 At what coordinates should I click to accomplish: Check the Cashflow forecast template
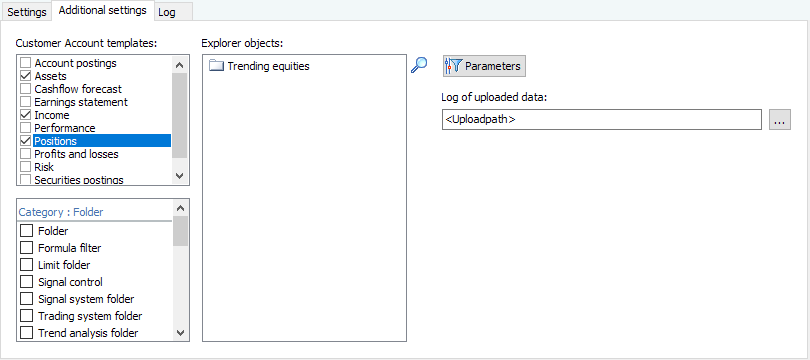(x=25, y=89)
